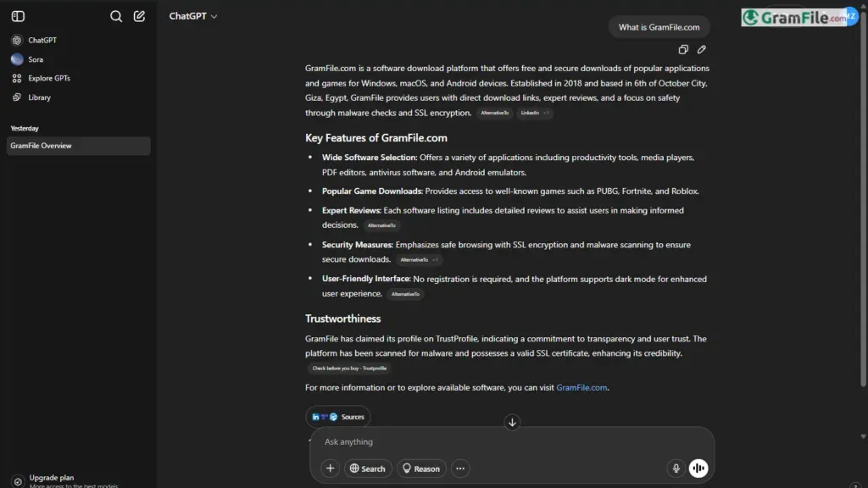Open Check before you buy Trustprofile chip

(x=349, y=368)
